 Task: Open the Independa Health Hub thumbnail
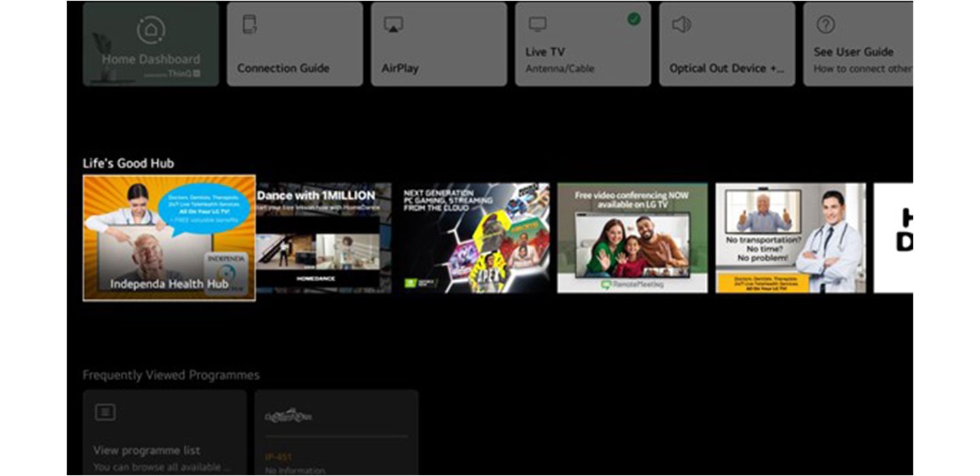coord(169,237)
